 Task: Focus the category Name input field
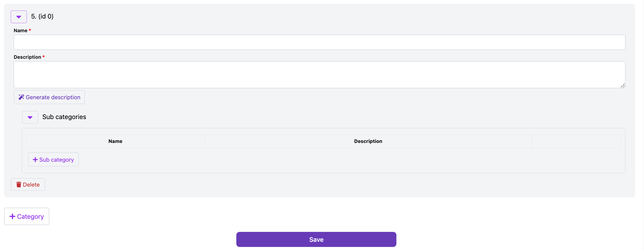[319, 42]
